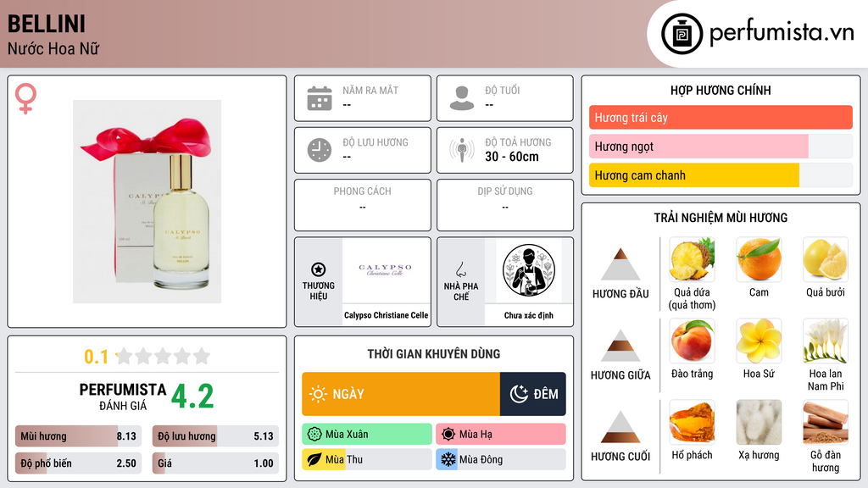This screenshot has height=488, width=868.
Task: Click the Trải nghiệm mùi hương heading
Action: (721, 218)
